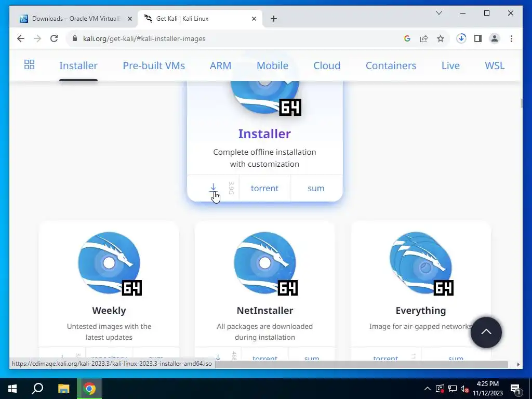Open Chrome three-dot menu
Image resolution: width=532 pixels, height=399 pixels.
(x=511, y=38)
